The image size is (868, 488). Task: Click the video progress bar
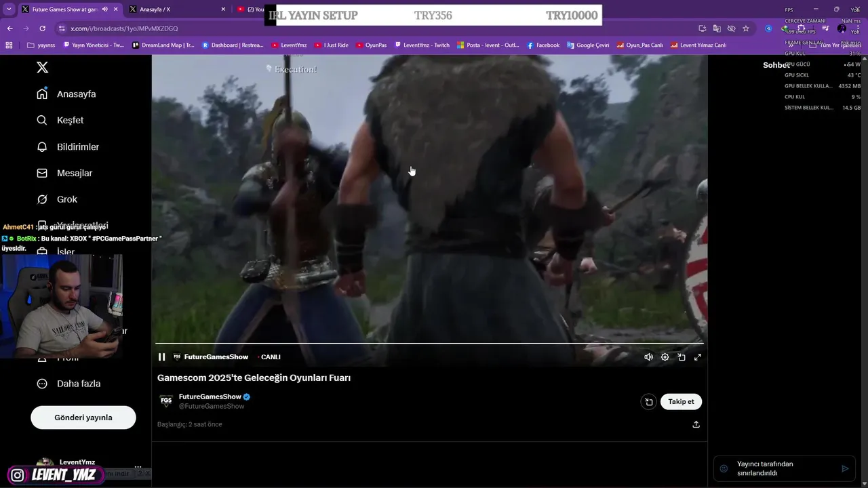429,344
